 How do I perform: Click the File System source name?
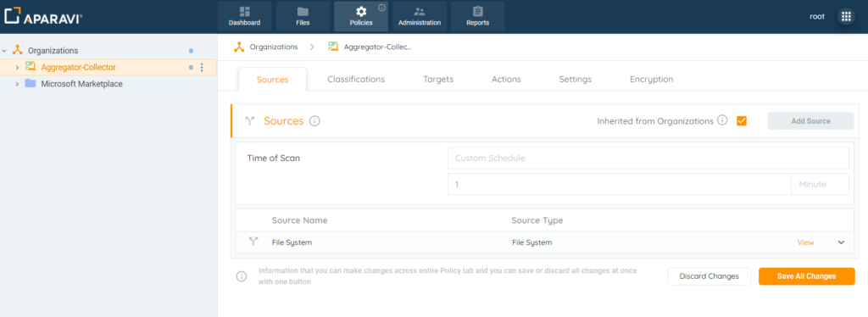pos(292,242)
